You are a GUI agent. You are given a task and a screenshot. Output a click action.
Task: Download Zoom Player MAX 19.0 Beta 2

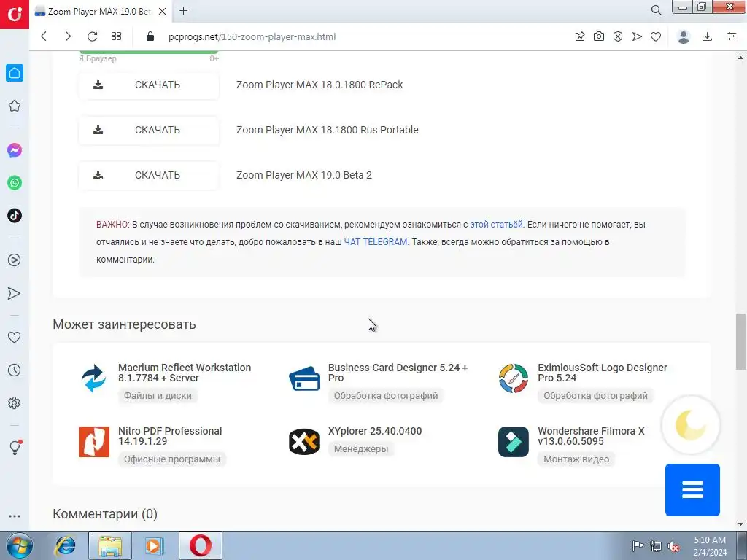pos(149,175)
